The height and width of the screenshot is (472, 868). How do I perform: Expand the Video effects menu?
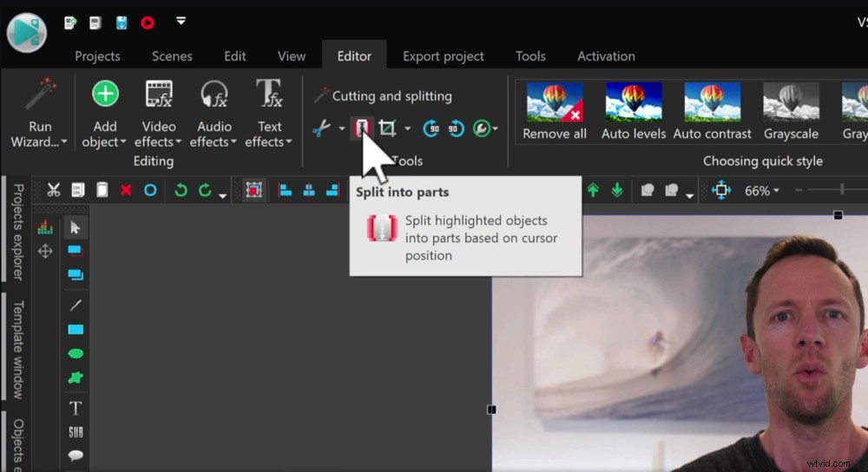158,113
